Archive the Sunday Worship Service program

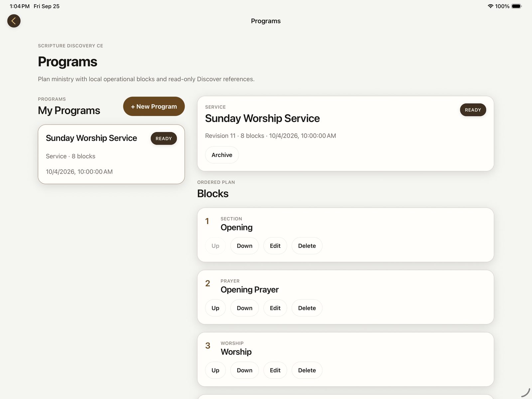[x=222, y=155]
